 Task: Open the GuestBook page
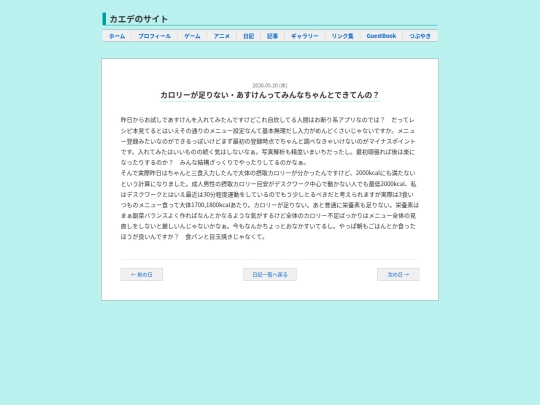point(381,36)
